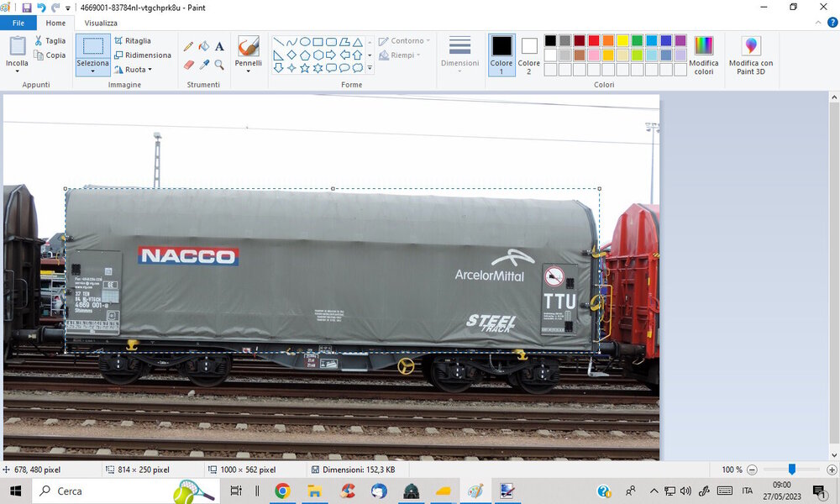Pick the Color picker eyedropper tool
This screenshot has height=504, width=840.
204,65
